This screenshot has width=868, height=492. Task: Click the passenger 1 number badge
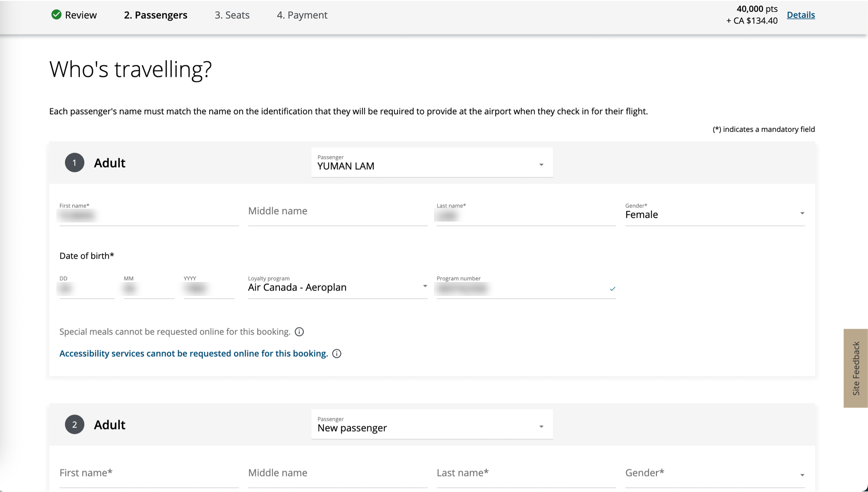click(x=75, y=163)
